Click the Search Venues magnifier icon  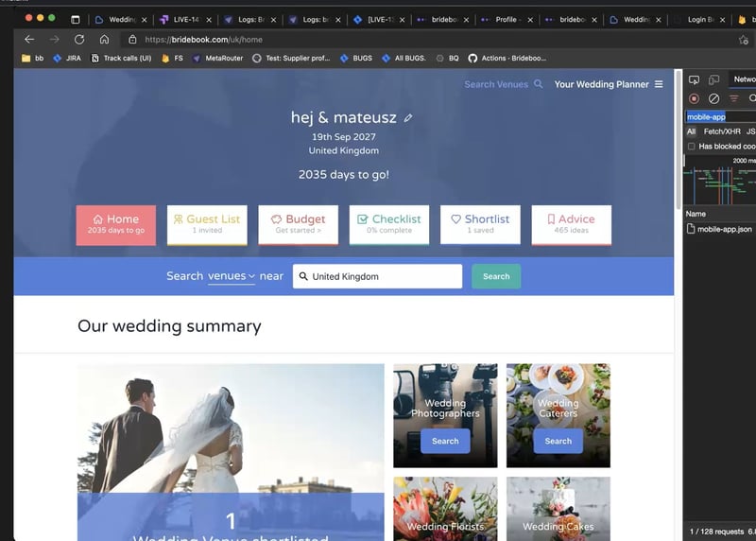[x=539, y=84]
